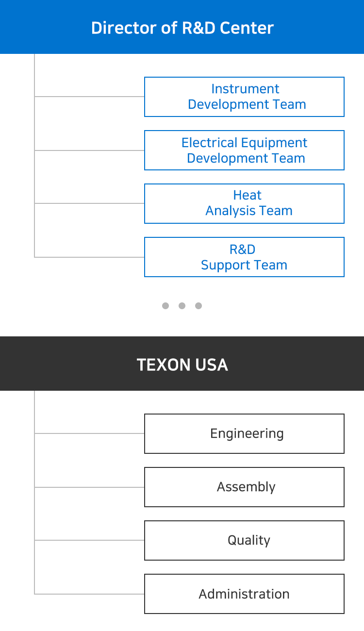The width and height of the screenshot is (364, 631).
Task: Click the R&D Support Team box
Action: click(x=244, y=257)
